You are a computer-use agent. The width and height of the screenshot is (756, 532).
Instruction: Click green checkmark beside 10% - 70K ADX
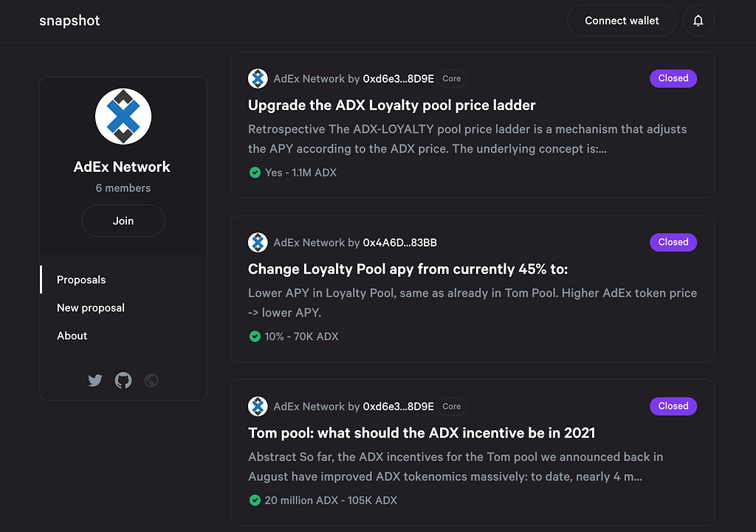coord(255,336)
